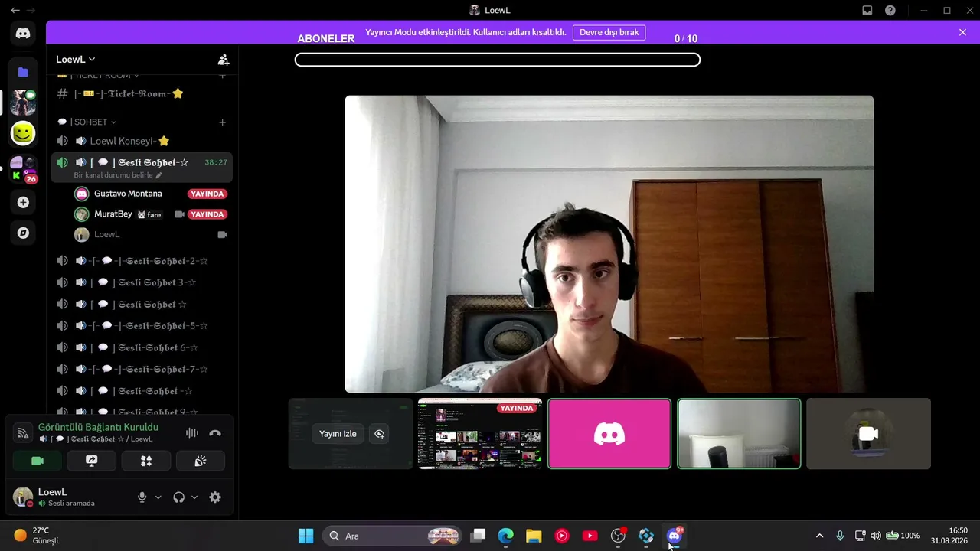This screenshot has height=551, width=980.
Task: Click the main webcam video feed
Action: 609,244
